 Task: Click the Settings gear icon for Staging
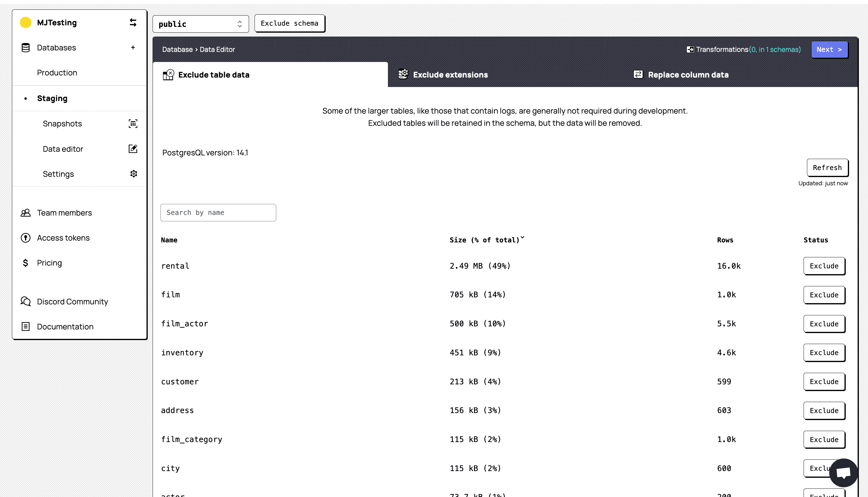(x=133, y=174)
